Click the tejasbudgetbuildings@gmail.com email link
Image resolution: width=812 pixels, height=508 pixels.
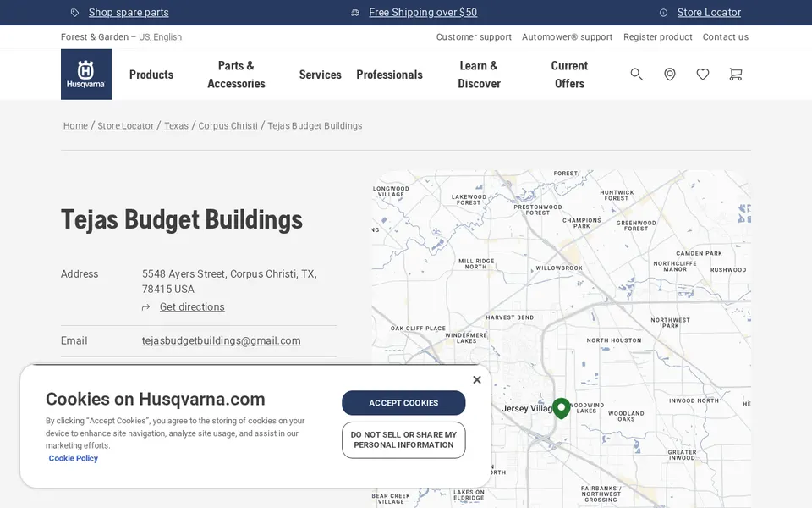point(221,340)
